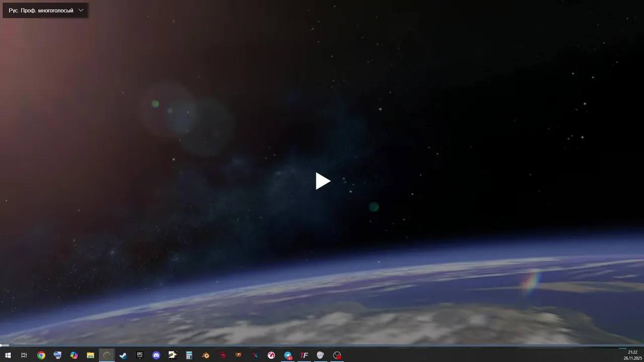644x362 pixels.
Task: Open the red TF icon app in taskbar
Action: (x=304, y=355)
